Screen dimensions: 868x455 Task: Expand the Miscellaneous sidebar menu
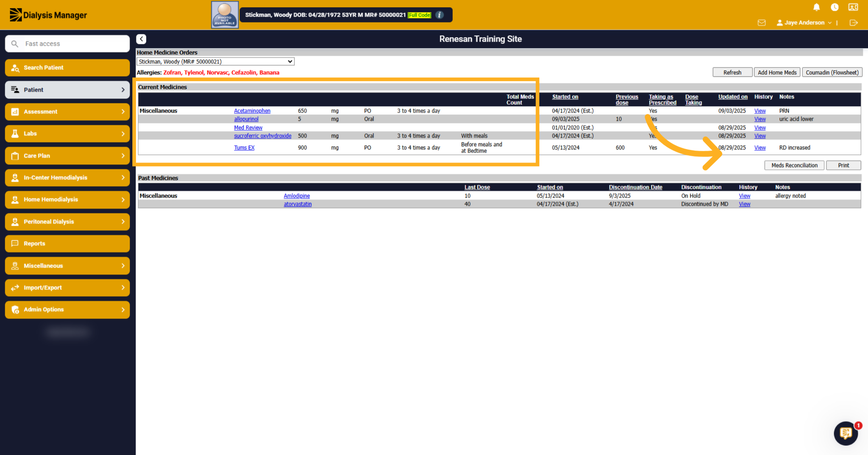tap(68, 266)
